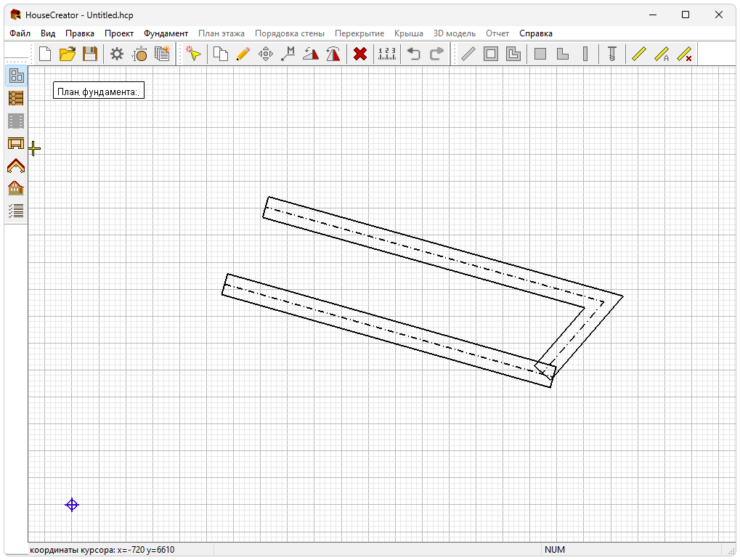The image size is (740, 560).
Task: Create a new project with blank page icon
Action: tap(45, 54)
